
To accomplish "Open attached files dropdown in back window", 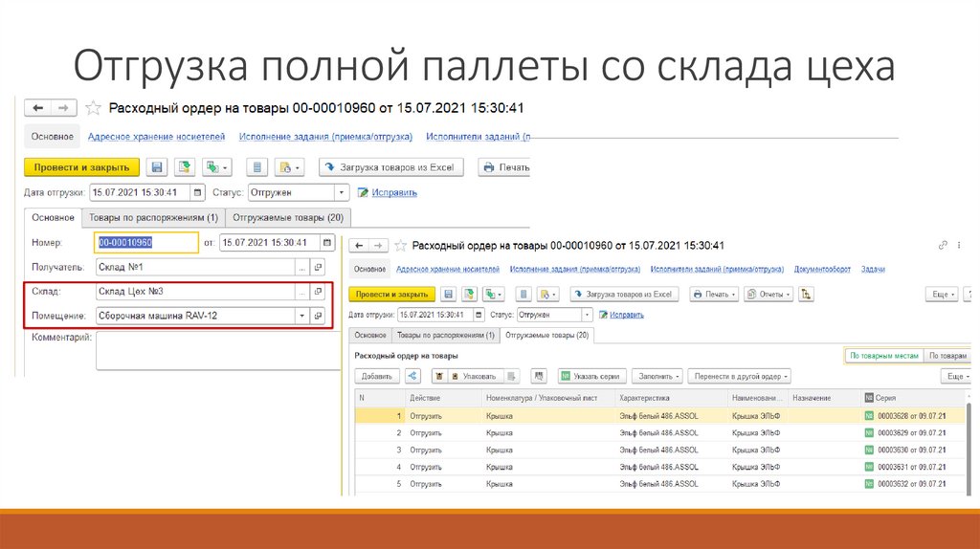I will 289,167.
